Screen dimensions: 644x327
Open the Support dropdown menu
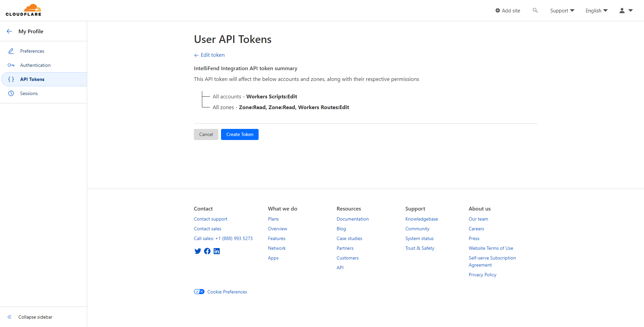pyautogui.click(x=562, y=10)
